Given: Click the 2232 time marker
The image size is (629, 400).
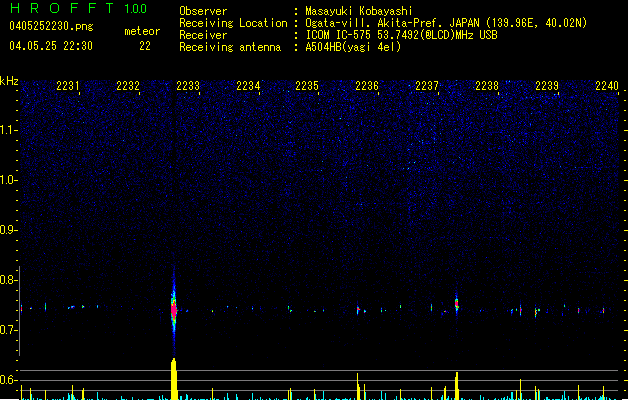Looking at the screenshot, I should coord(128,86).
